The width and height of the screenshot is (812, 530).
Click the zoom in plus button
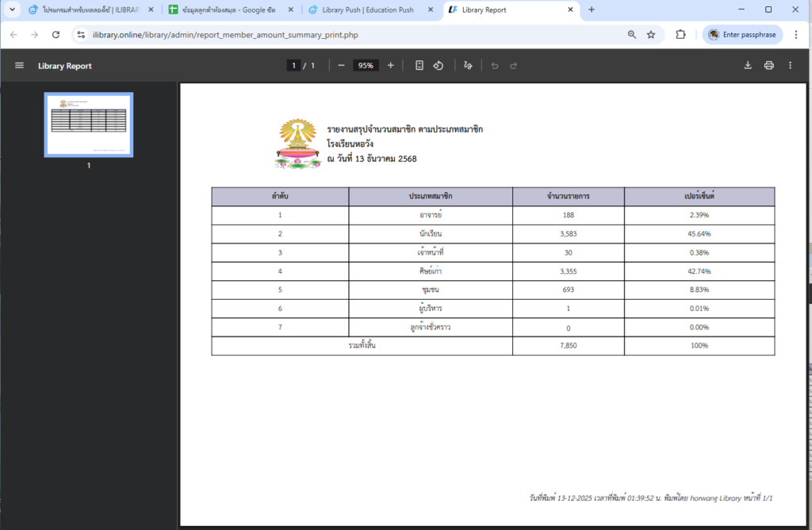pyautogui.click(x=390, y=66)
